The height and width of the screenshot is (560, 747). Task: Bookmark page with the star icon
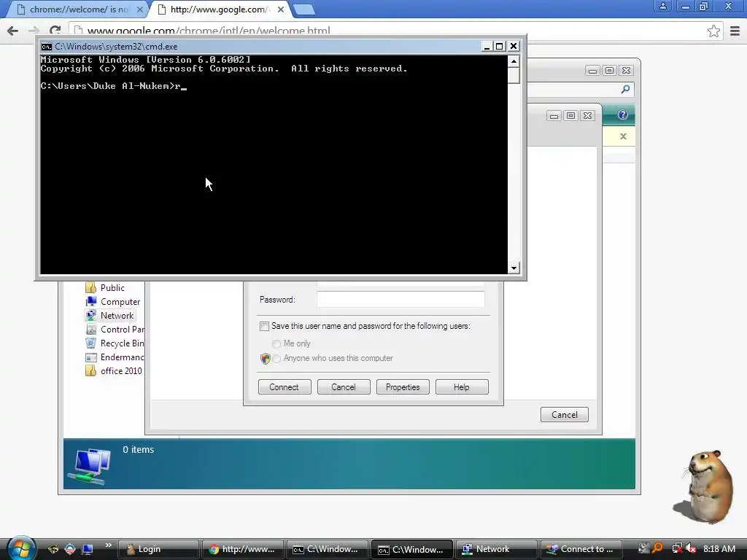(x=713, y=31)
